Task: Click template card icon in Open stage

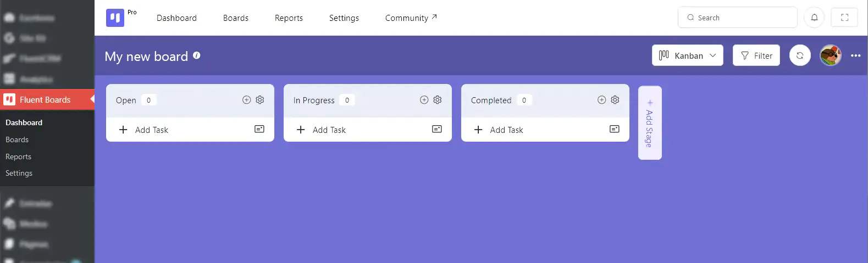Action: tap(259, 129)
